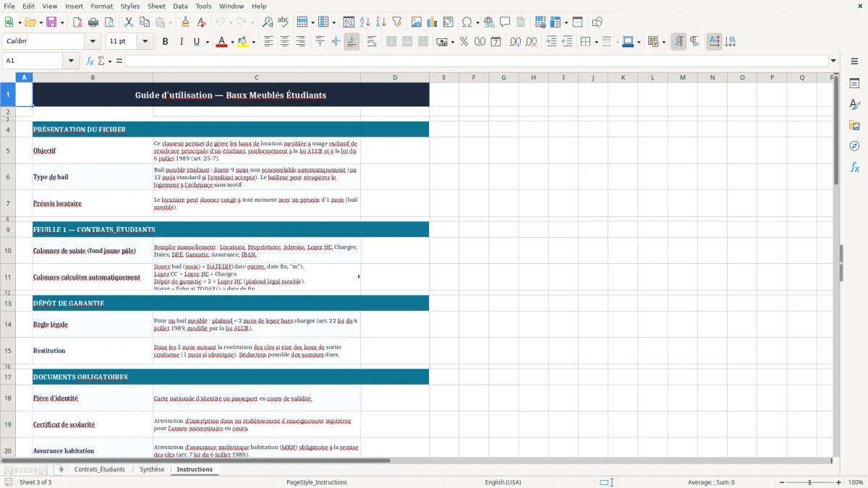Open sidebar Styles panel icon
Image resolution: width=868 pixels, height=488 pixels.
click(854, 104)
